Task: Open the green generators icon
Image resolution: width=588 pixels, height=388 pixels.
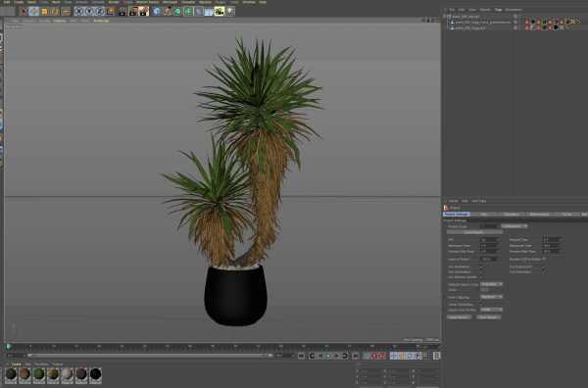Action: click(x=178, y=11)
